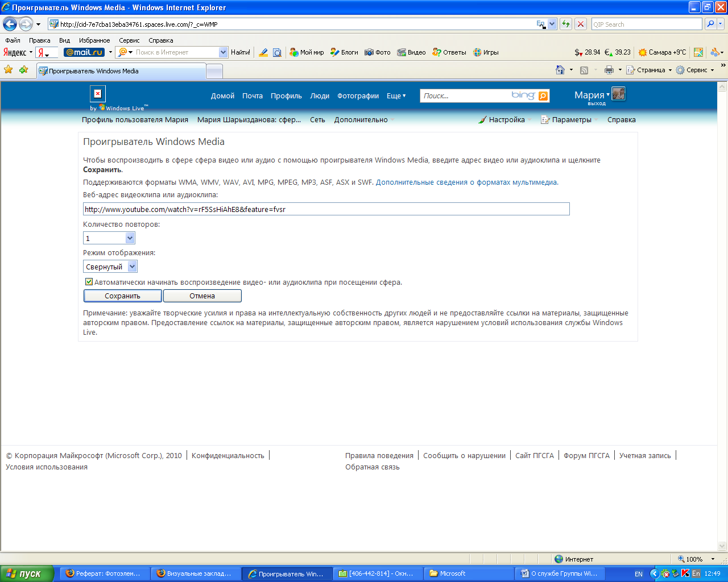The height and width of the screenshot is (582, 728).
Task: Open Игры toolbar shortcut
Action: (486, 52)
